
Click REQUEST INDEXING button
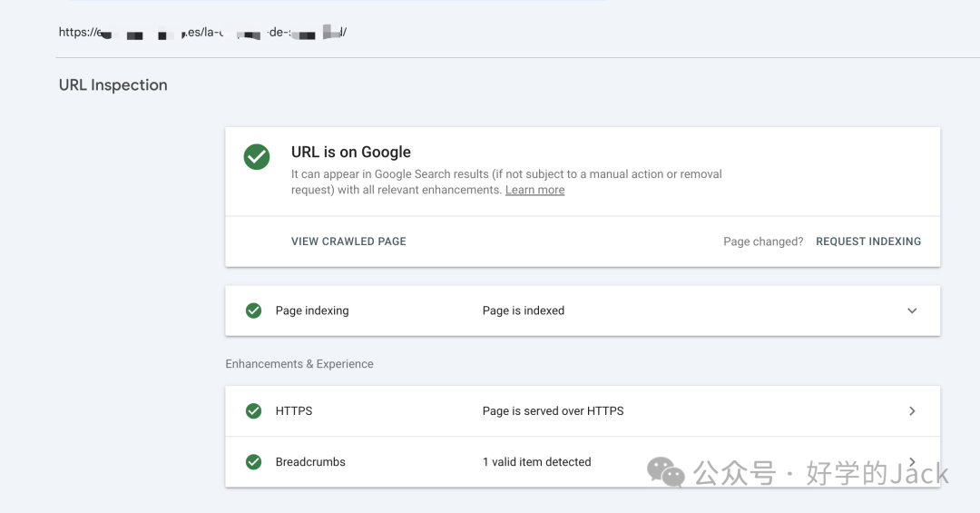(868, 242)
